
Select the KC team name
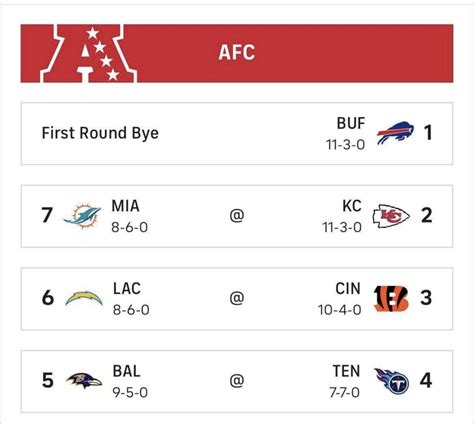tap(352, 206)
